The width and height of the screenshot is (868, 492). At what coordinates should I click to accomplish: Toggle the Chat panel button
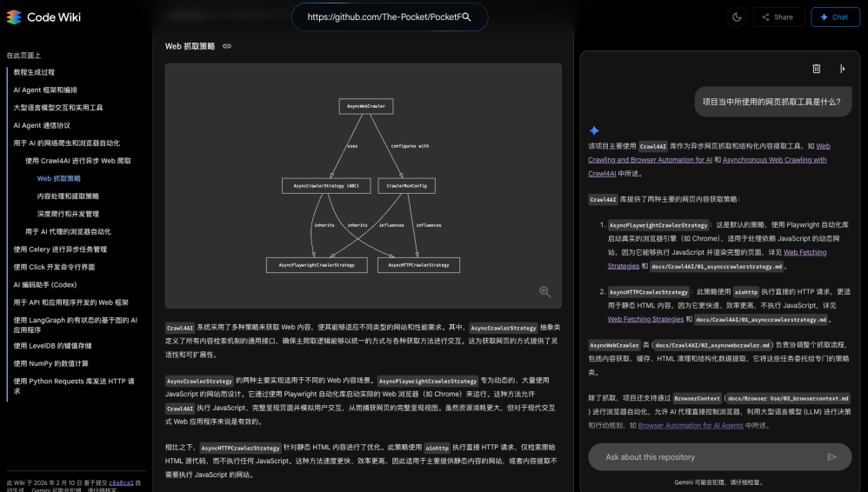(x=834, y=17)
